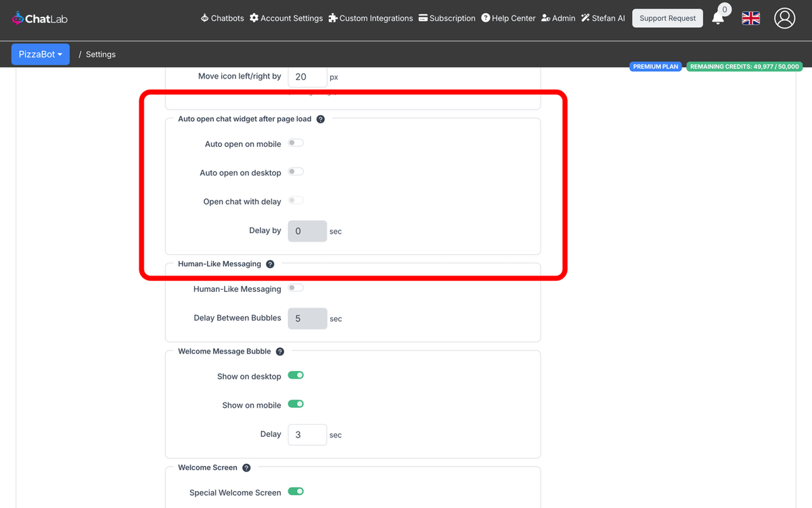The width and height of the screenshot is (812, 508).
Task: Click help icon next to Human-Like Messaging heading
Action: (x=270, y=264)
